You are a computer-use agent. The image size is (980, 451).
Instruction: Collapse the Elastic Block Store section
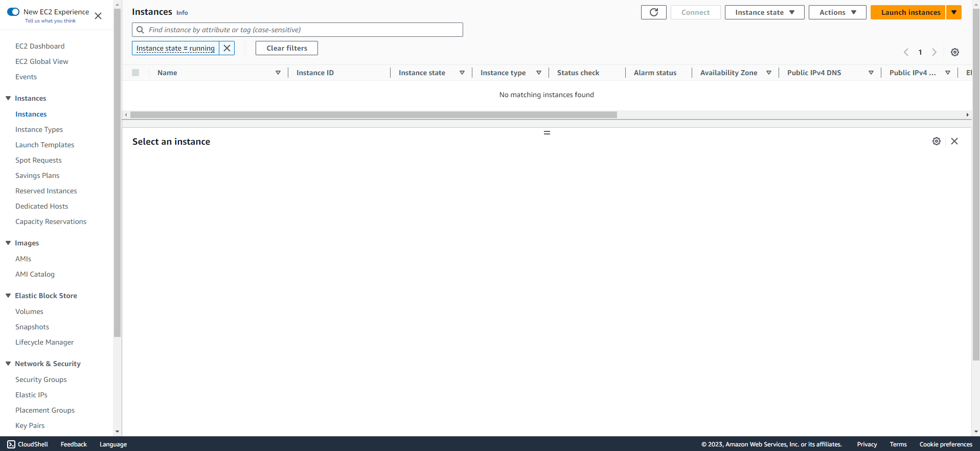8,296
